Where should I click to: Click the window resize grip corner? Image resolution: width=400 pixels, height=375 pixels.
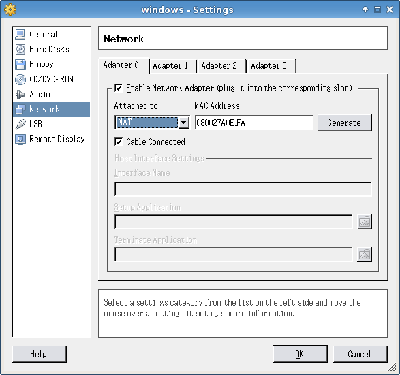(391, 367)
